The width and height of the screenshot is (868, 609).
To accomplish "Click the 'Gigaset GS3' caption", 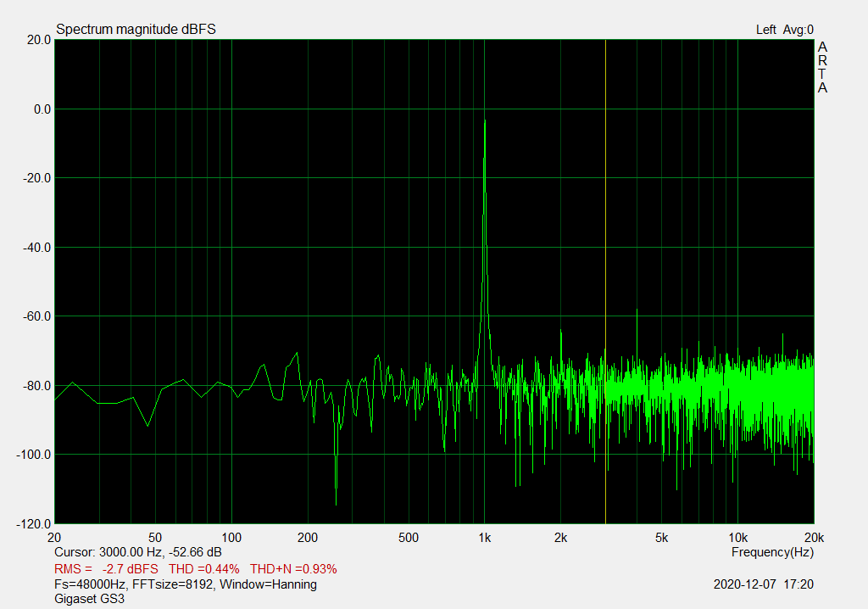I will click(89, 599).
